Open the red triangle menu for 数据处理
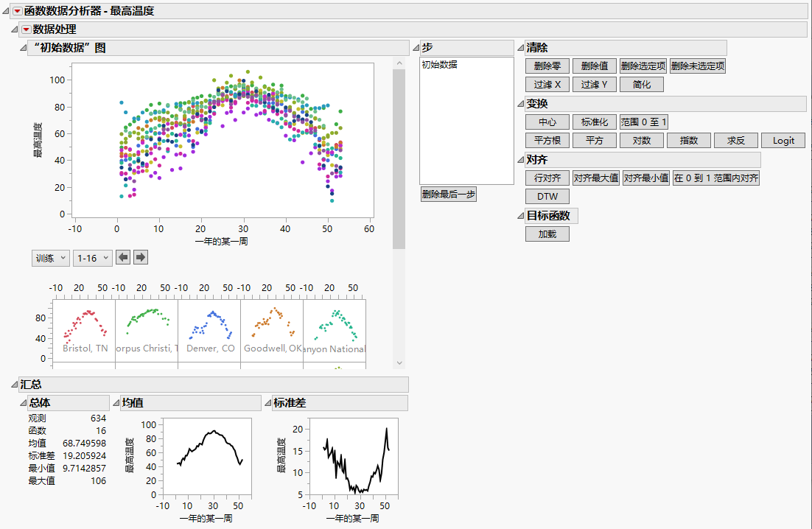The width and height of the screenshot is (812, 529). point(27,29)
